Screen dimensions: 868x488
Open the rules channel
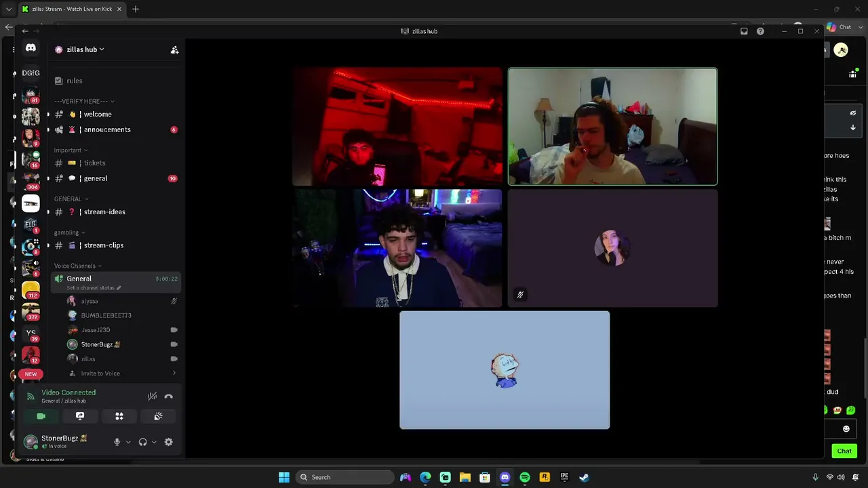coord(115,81)
